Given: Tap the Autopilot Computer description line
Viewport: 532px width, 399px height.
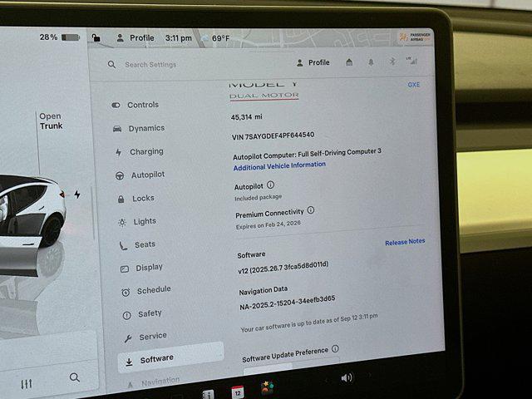Looking at the screenshot, I should [x=307, y=154].
